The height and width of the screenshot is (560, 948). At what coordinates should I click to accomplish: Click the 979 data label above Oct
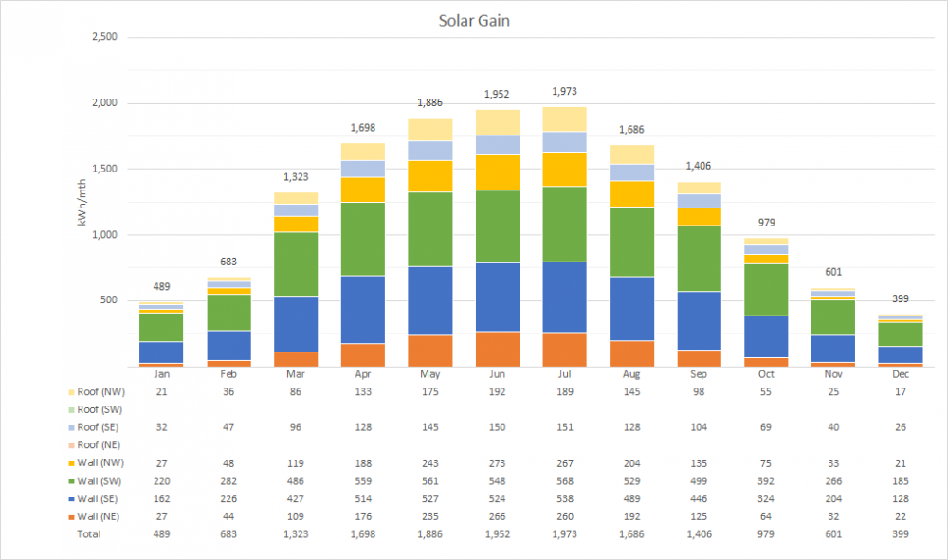coord(766,223)
